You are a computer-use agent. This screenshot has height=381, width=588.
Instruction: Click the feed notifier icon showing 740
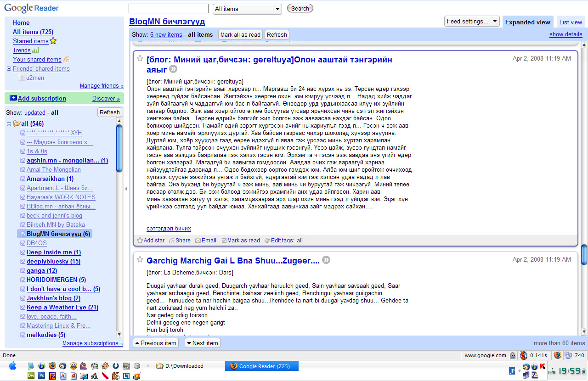click(x=568, y=355)
